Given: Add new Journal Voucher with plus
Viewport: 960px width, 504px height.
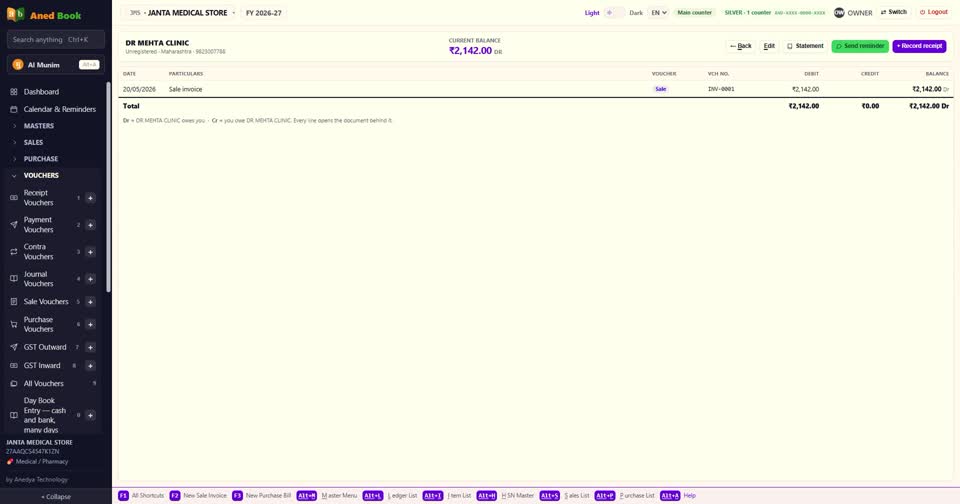Looking at the screenshot, I should (x=90, y=279).
